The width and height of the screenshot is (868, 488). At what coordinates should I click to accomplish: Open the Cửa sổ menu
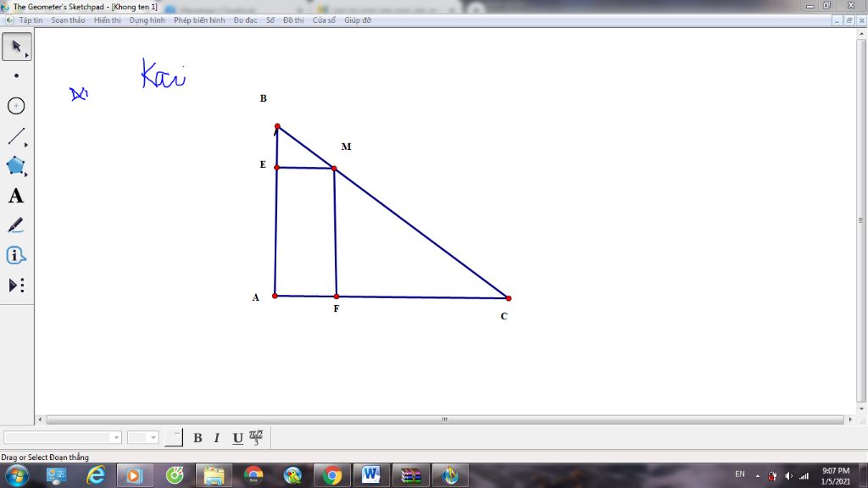(324, 20)
